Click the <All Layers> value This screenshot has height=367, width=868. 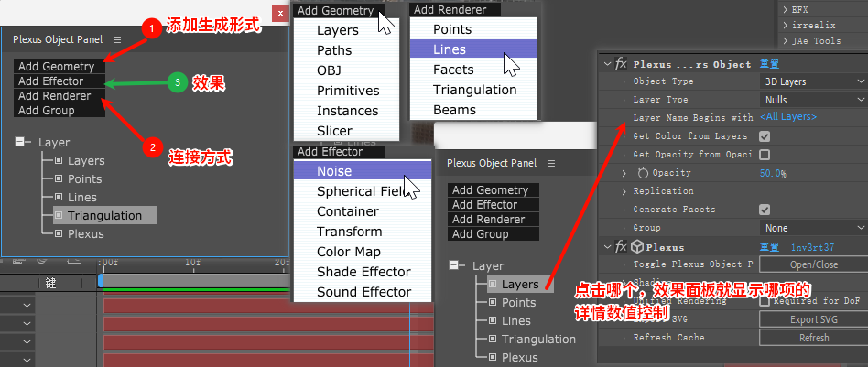tap(788, 117)
